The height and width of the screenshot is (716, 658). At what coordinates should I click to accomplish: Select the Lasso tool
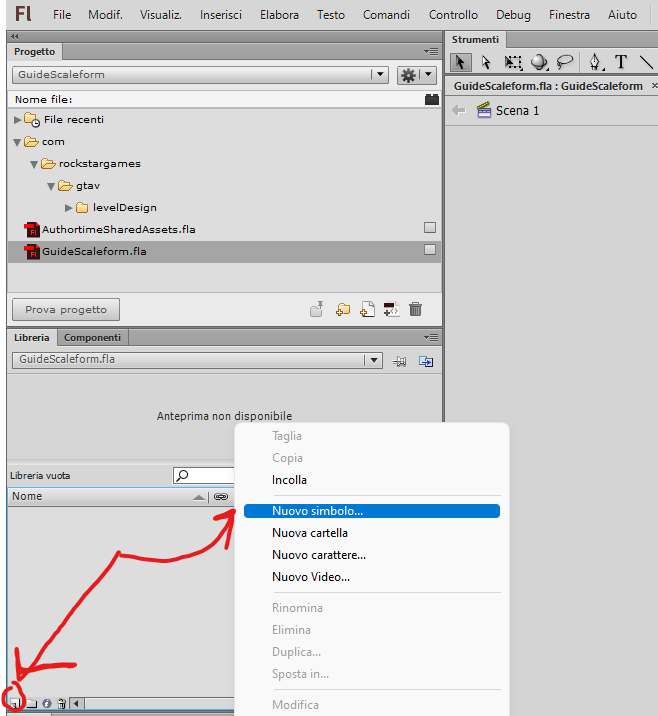565,62
